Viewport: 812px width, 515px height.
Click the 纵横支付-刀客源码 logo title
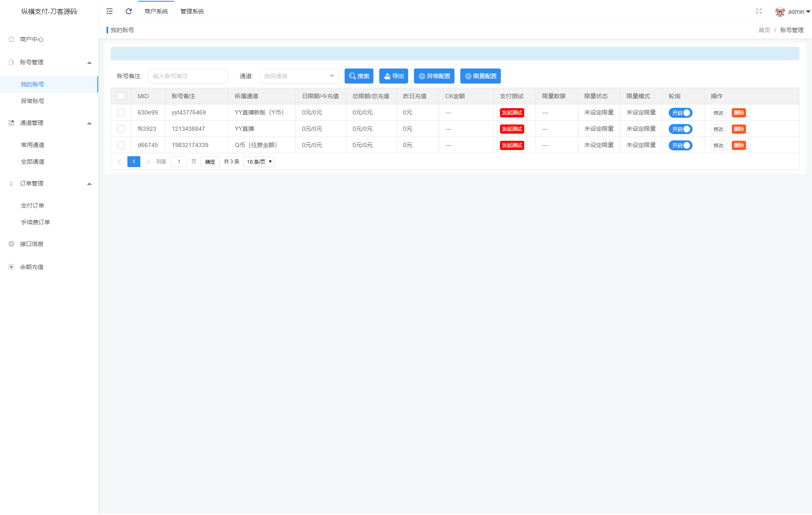click(x=49, y=11)
